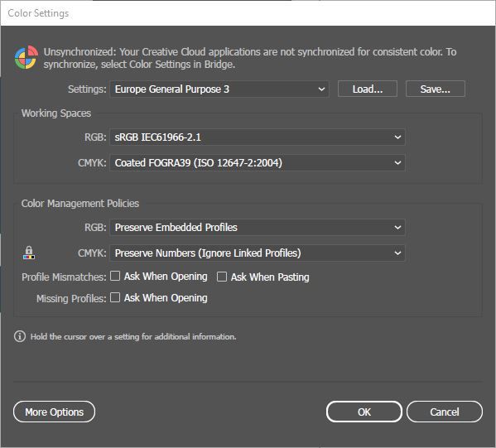Click the info circle icon
Viewport: 496px width, 448px height.
click(x=20, y=336)
